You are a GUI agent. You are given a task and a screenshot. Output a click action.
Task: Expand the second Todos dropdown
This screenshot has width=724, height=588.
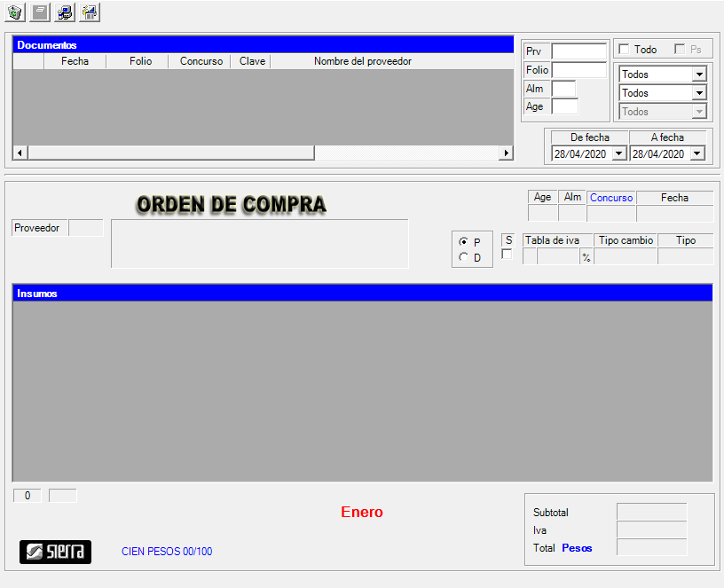tap(698, 93)
